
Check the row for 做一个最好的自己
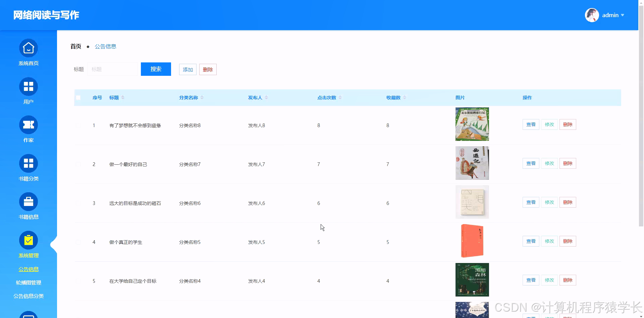[78, 164]
